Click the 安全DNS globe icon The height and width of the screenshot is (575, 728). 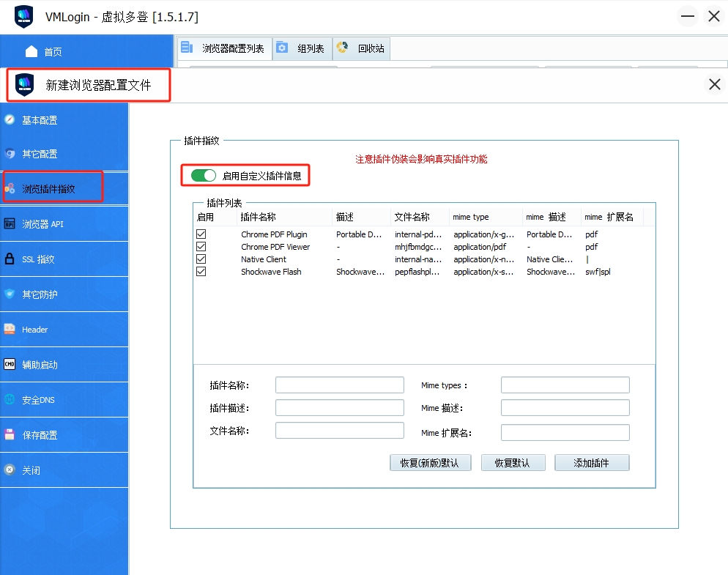click(10, 399)
